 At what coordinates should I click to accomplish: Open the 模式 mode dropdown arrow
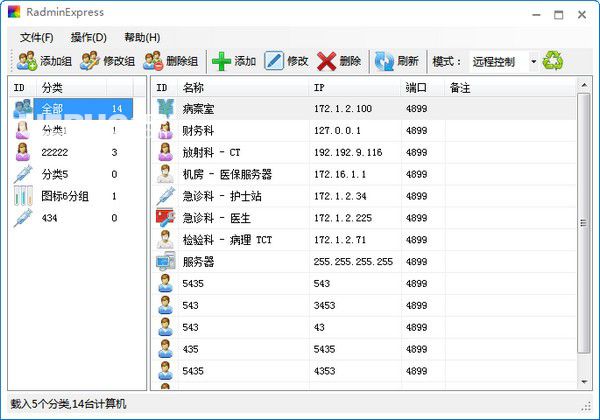pyautogui.click(x=533, y=61)
